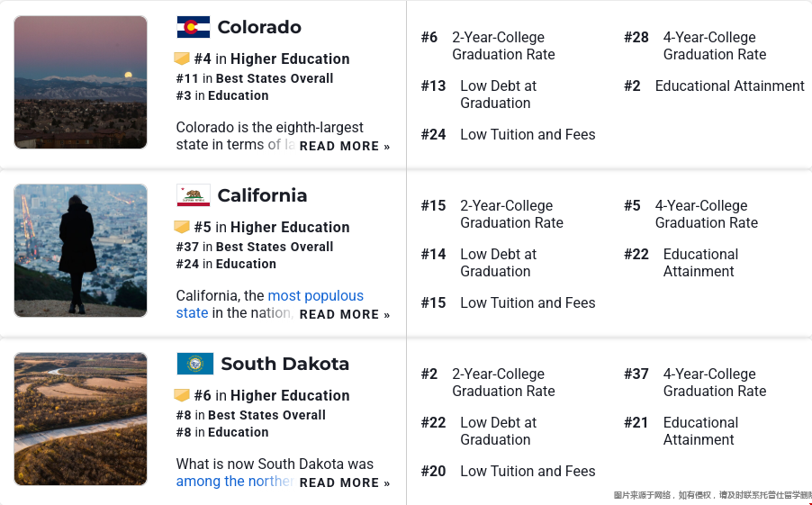The height and width of the screenshot is (505, 812).
Task: Click the medal icon beside South Dakota's #6 ranking
Action: 182,395
